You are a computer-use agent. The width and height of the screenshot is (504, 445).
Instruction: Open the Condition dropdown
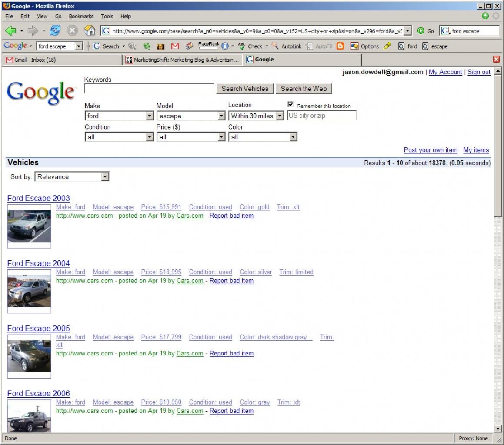[x=119, y=137]
